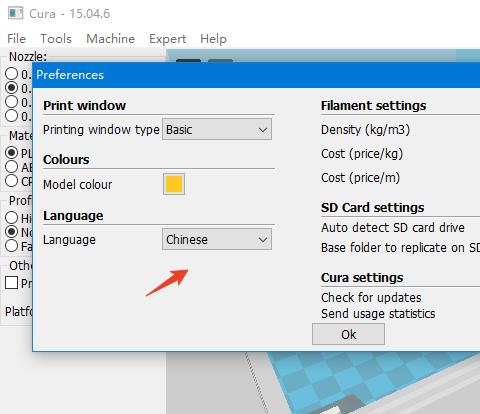Click the Cura application icon in title bar
The image size is (480, 414).
pos(15,14)
